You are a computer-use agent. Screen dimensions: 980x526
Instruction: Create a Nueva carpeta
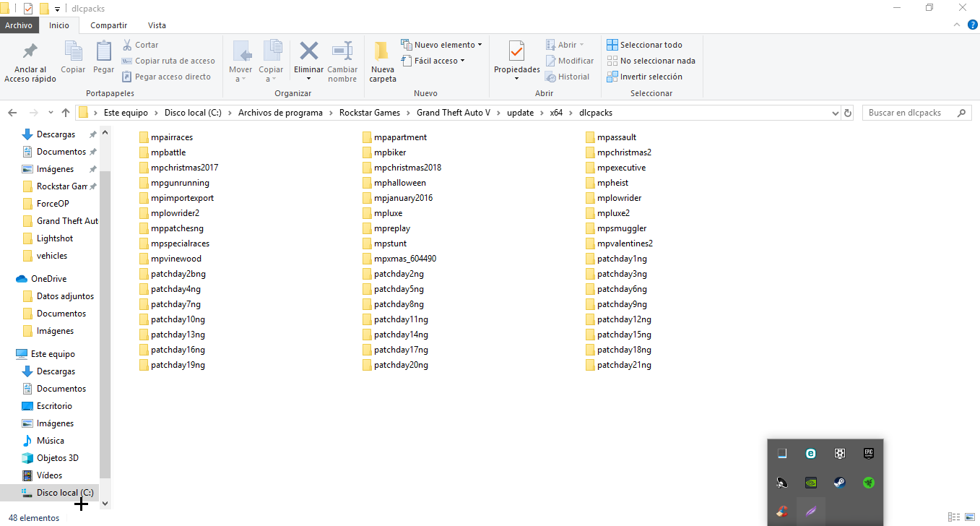point(383,62)
